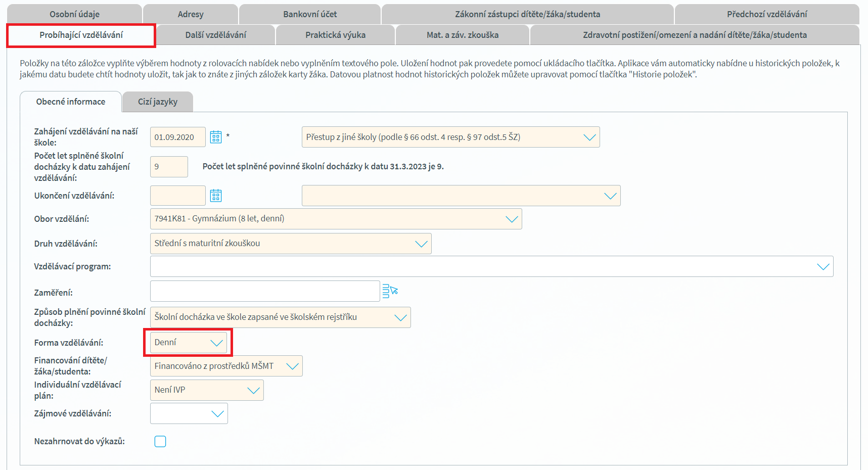Expand the Není IVP dropdown
Viewport: 868px width, 470px height.
pyautogui.click(x=207, y=390)
